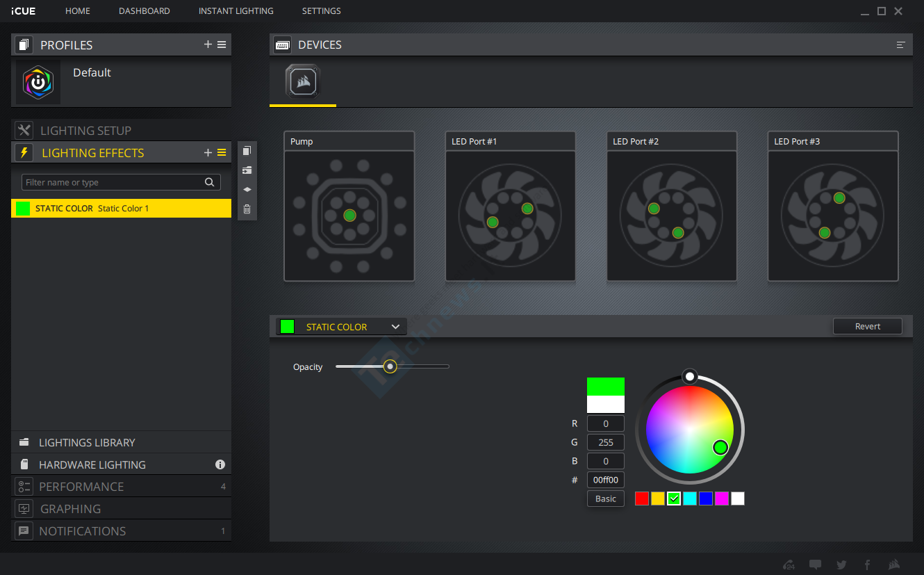Open the chat bubble feedback icon
The image size is (924, 575).
[x=816, y=565]
